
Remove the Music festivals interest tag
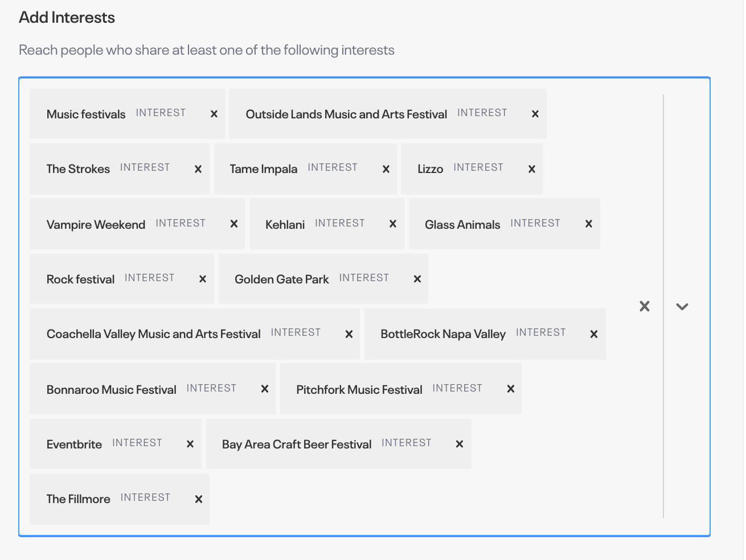tap(214, 114)
